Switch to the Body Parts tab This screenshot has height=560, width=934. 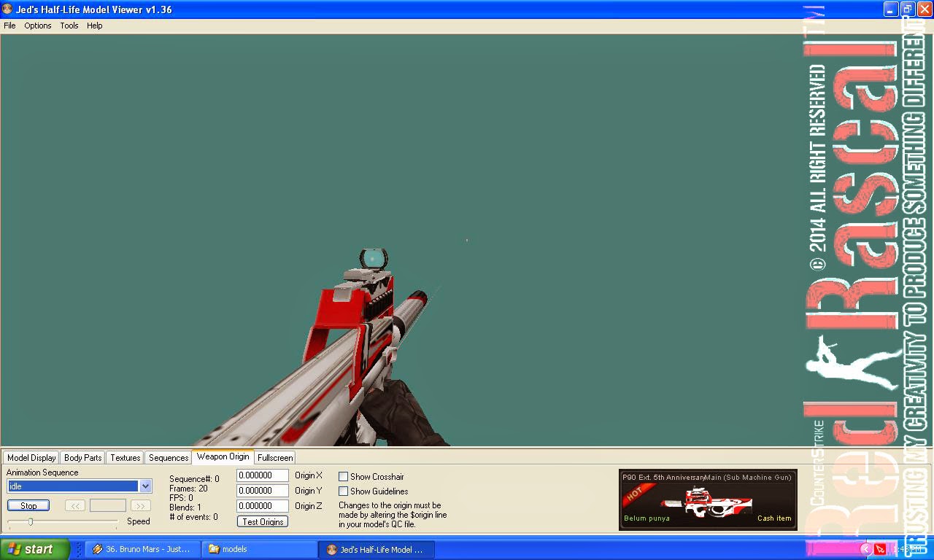82,458
